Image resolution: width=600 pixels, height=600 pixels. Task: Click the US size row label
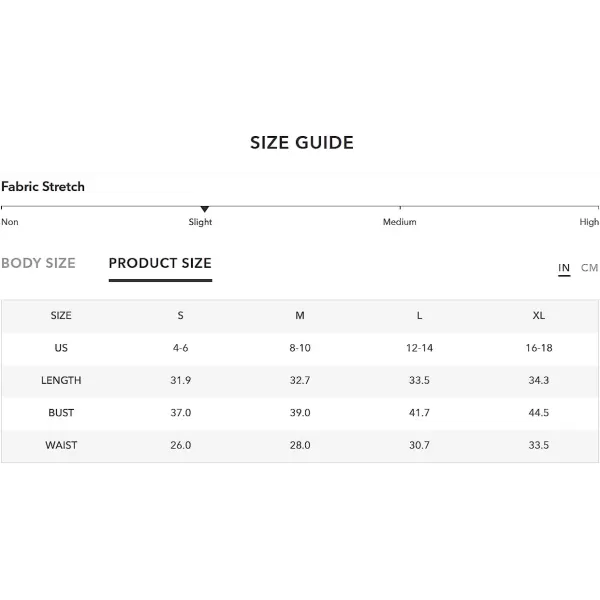[x=61, y=348]
